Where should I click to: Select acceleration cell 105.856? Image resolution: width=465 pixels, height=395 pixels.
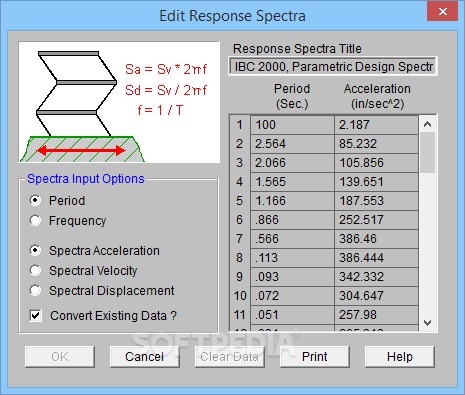click(x=376, y=163)
